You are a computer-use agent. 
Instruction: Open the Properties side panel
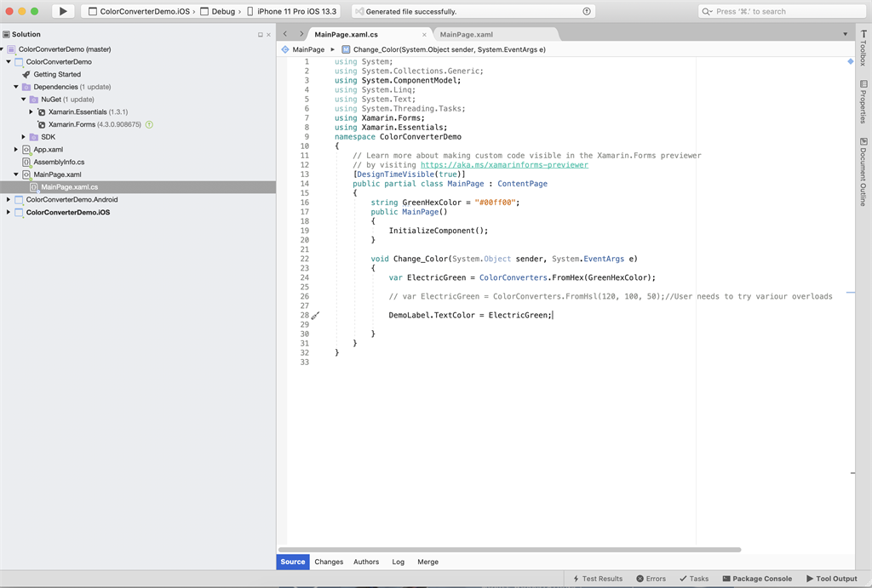863,102
